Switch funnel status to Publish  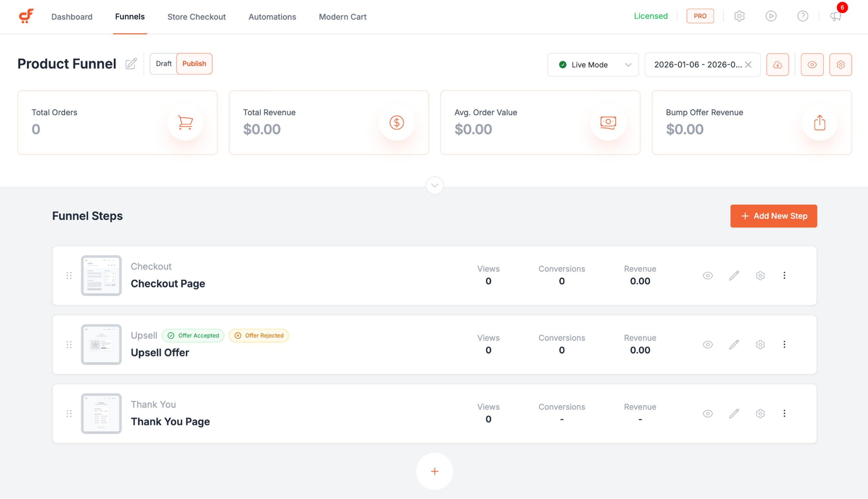pyautogui.click(x=194, y=64)
